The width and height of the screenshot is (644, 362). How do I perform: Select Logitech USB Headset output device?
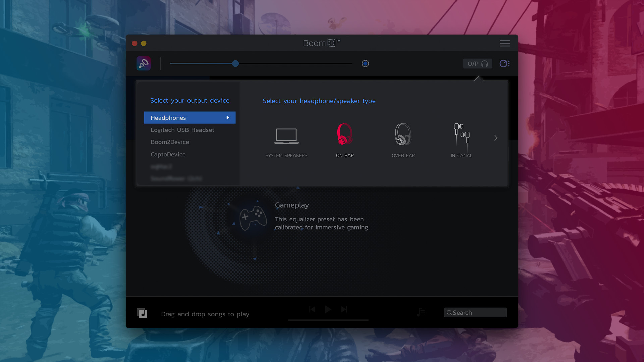[x=182, y=130]
